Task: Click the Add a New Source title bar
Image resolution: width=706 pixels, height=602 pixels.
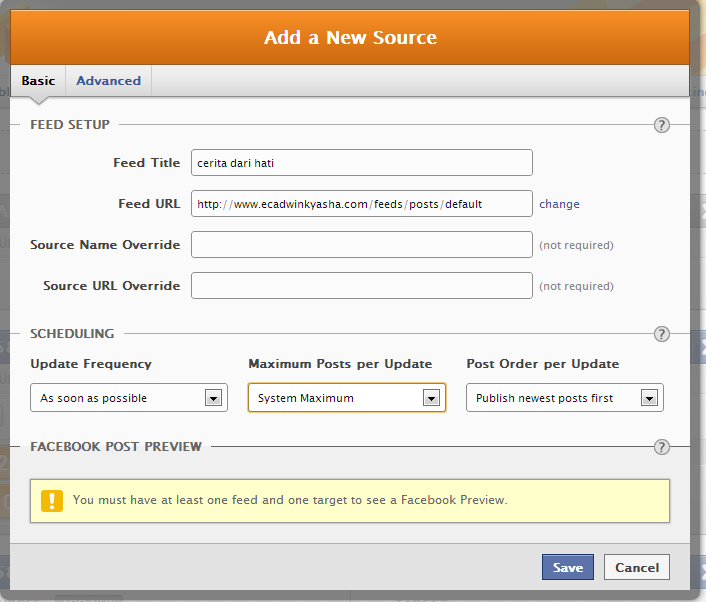Action: point(350,38)
